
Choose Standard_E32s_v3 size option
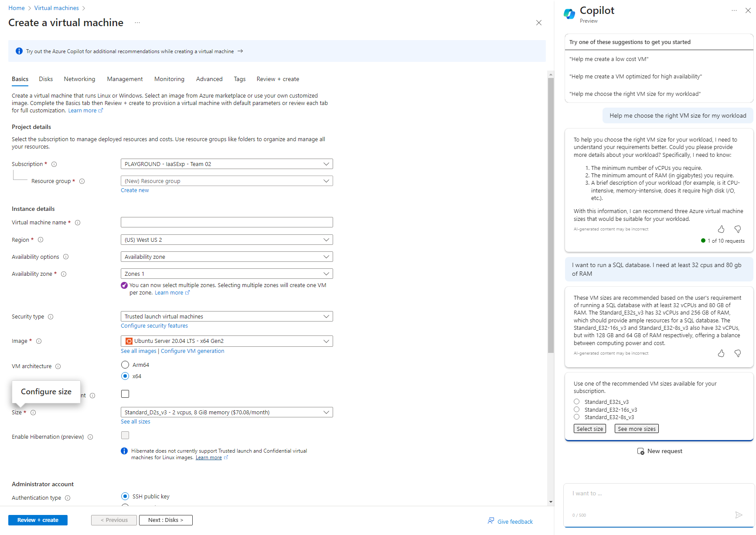(577, 402)
